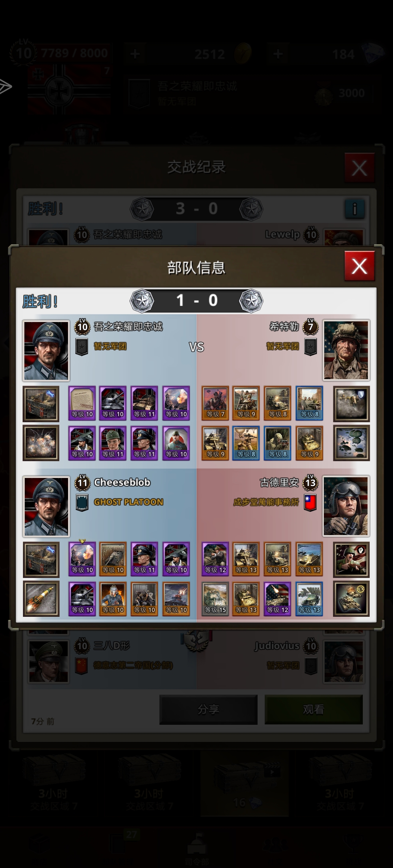393x868 pixels.
Task: Close the 部队信息 troop info popup
Action: coord(359,266)
